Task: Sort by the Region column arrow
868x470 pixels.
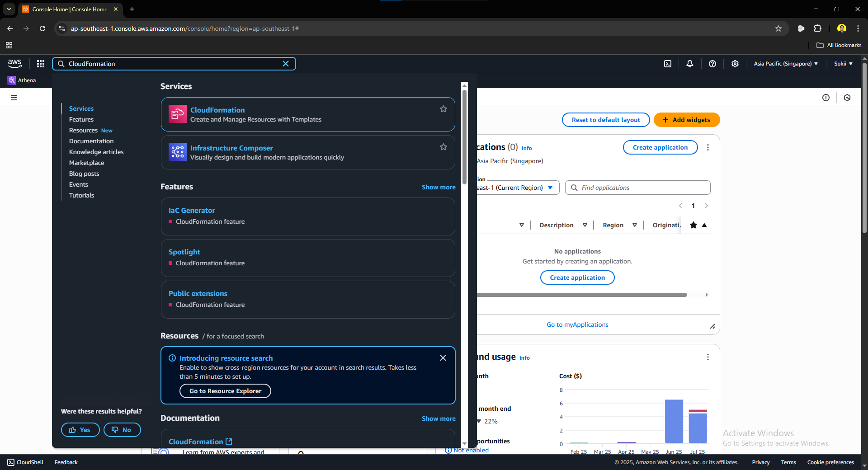Action: (635, 225)
